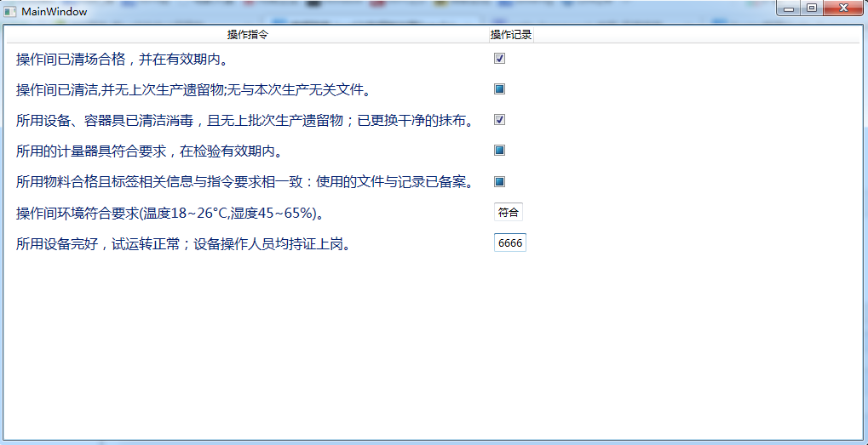868x445 pixels.
Task: Select row 操作间已清洁,并无上次生产遗留物
Action: [x=434, y=89]
